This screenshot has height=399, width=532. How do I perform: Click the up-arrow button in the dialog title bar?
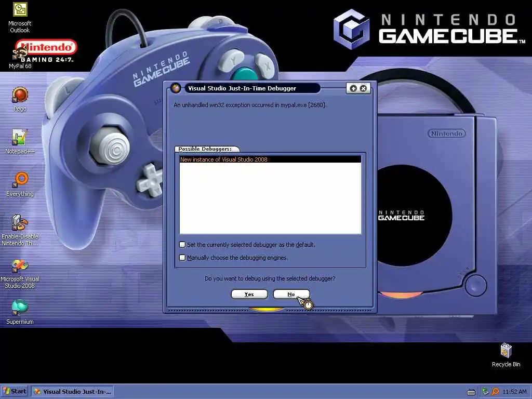tap(353, 88)
